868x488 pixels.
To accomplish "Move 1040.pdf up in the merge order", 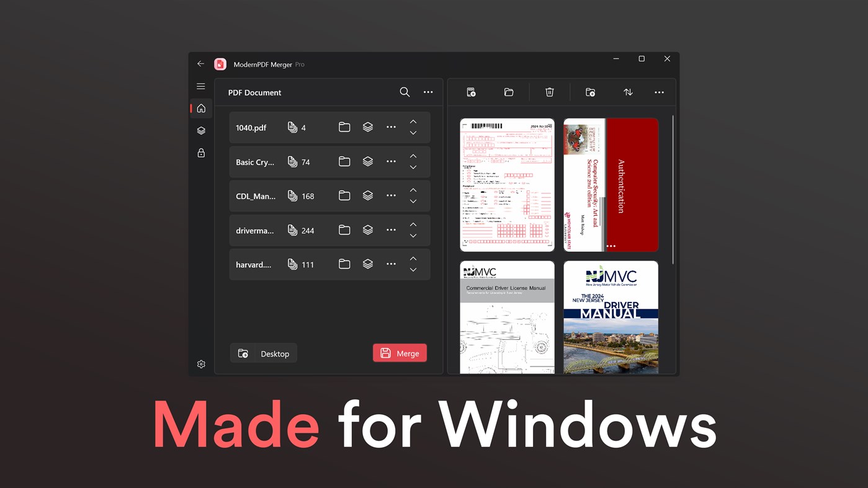I will coord(413,121).
